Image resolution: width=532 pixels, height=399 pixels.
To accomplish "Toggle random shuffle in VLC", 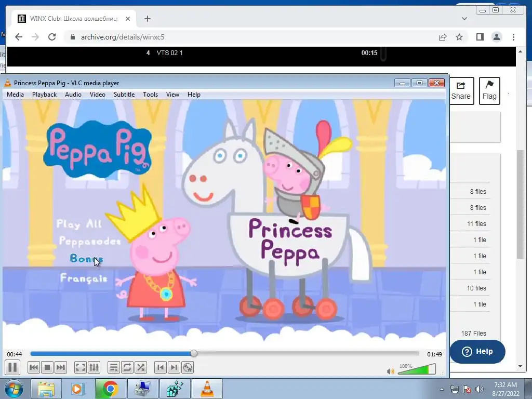I will pos(140,367).
